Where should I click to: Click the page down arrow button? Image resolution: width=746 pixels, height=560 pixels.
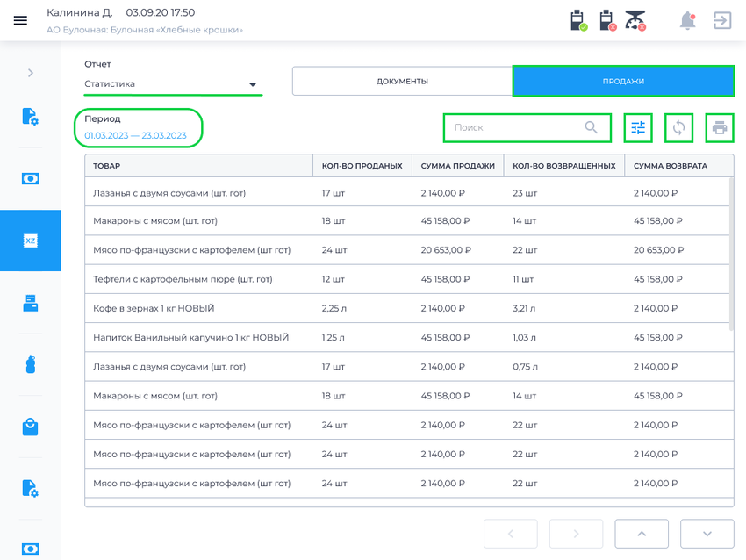pyautogui.click(x=707, y=534)
